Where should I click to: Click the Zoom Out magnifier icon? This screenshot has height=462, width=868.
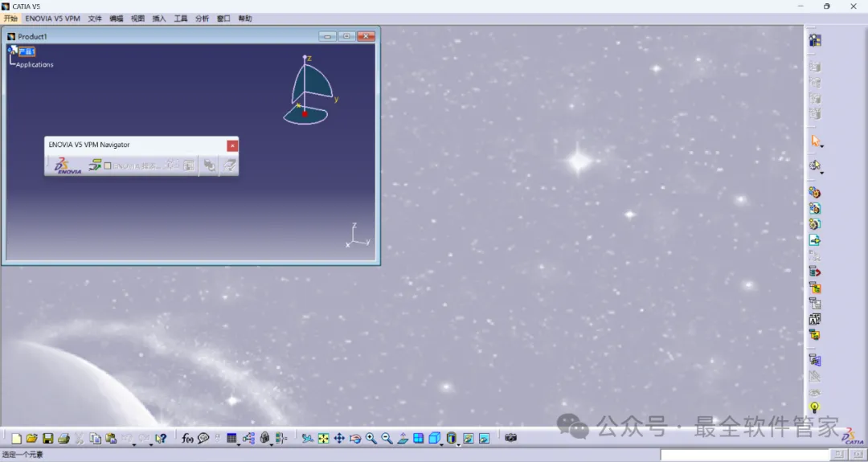[387, 438]
